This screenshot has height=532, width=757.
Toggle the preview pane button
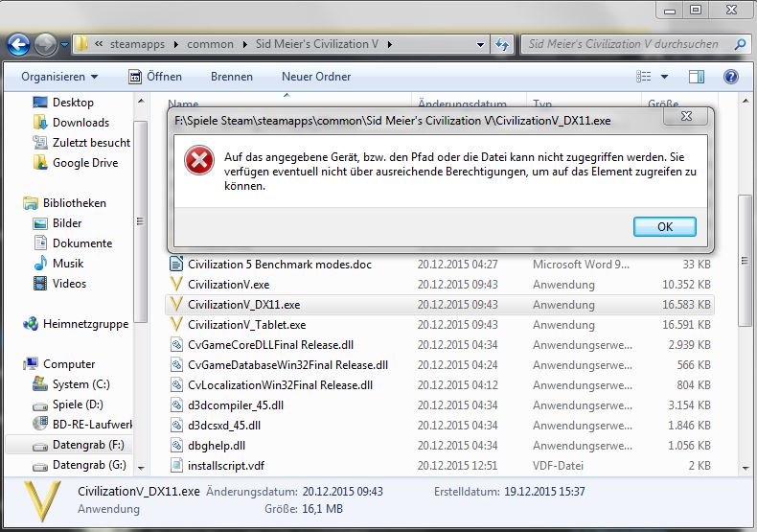[697, 77]
